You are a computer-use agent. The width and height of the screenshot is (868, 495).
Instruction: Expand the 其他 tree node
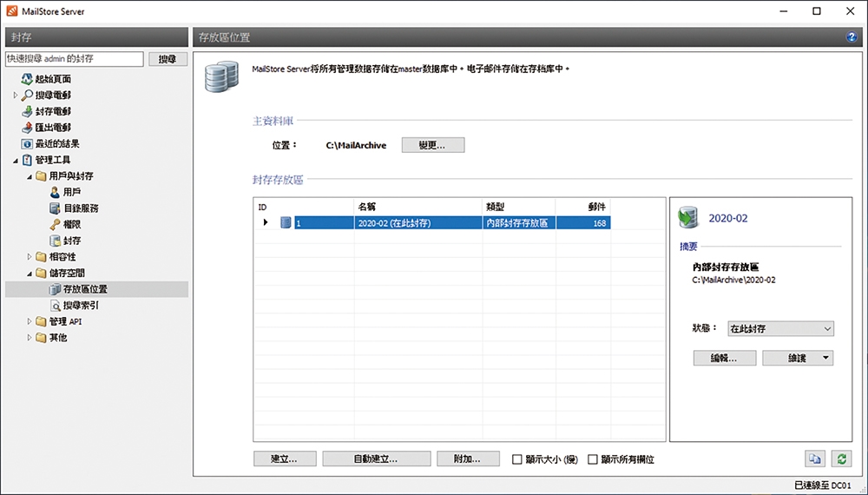click(x=30, y=338)
